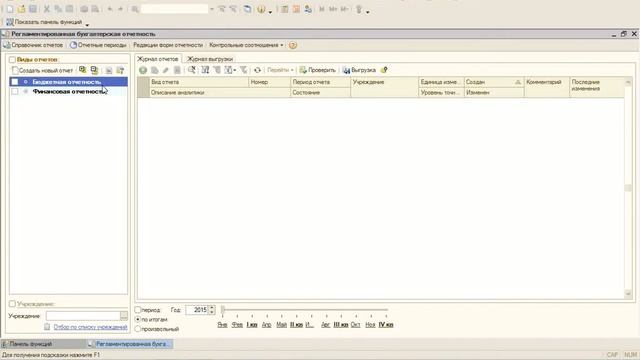
Task: Switch to the Журнал отчетов tab
Action: (x=158, y=59)
